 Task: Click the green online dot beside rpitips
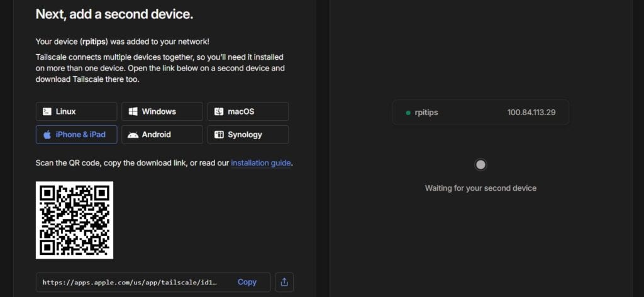[408, 113]
